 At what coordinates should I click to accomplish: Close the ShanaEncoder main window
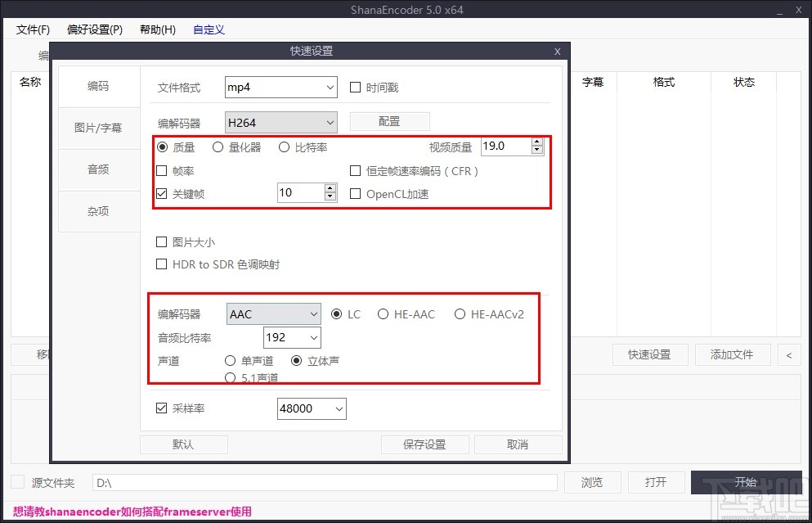coord(799,10)
